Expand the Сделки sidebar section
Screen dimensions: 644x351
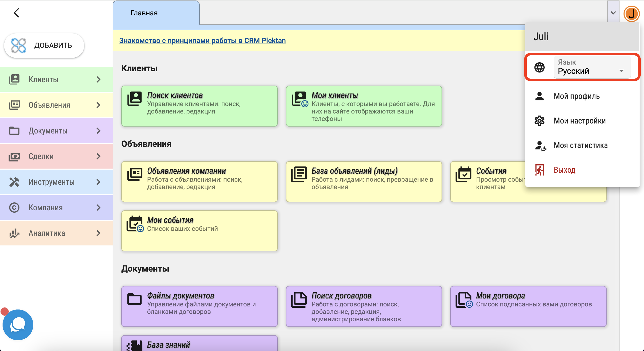[x=56, y=156]
